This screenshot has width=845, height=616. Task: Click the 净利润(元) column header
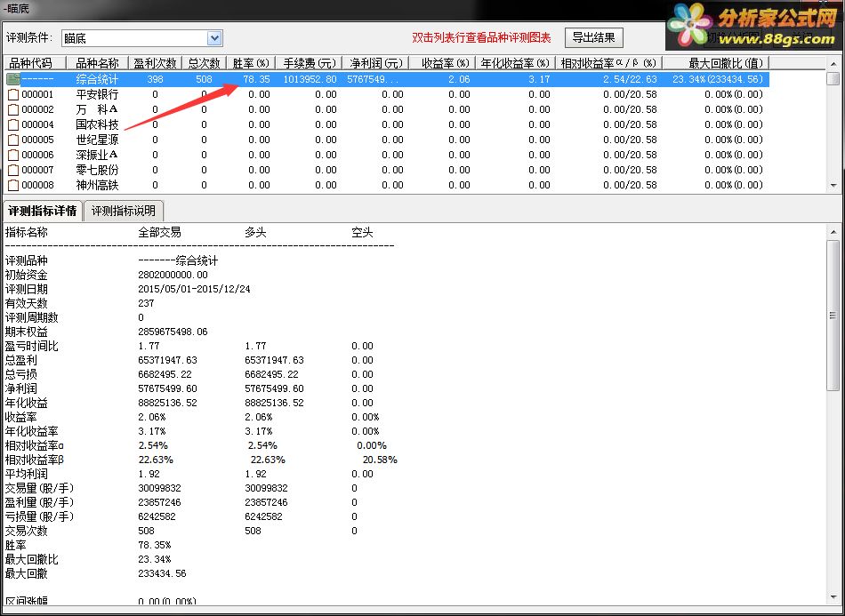click(376, 63)
